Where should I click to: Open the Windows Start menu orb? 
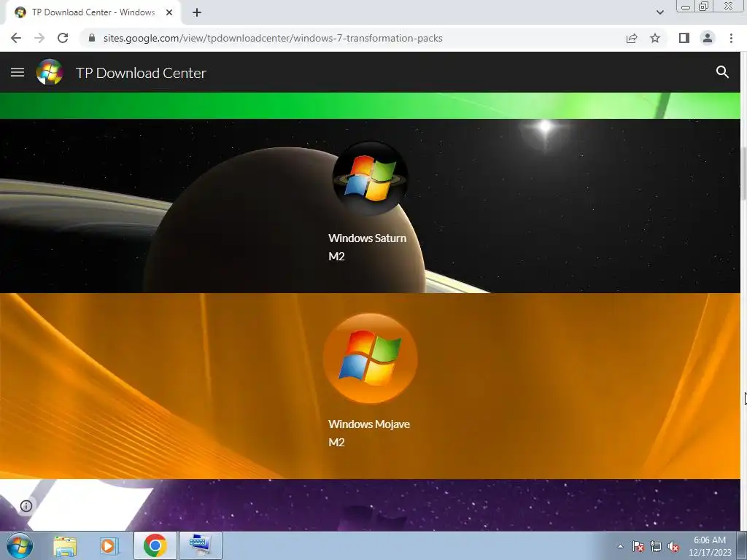(x=20, y=545)
